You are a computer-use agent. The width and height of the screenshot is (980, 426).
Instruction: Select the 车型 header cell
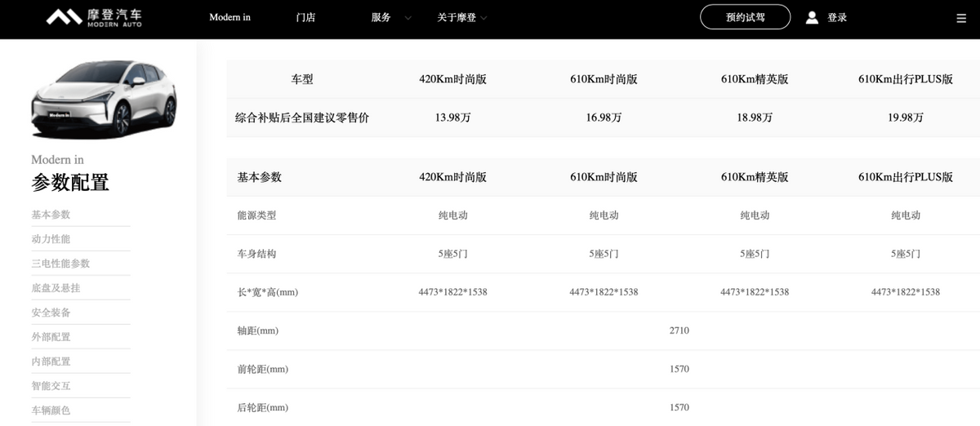point(302,79)
